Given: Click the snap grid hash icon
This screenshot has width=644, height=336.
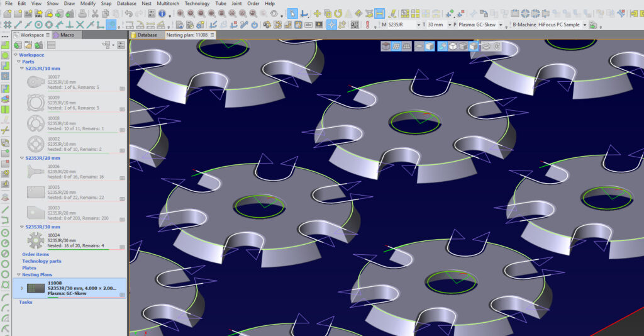Looking at the screenshot, I should (8, 25).
